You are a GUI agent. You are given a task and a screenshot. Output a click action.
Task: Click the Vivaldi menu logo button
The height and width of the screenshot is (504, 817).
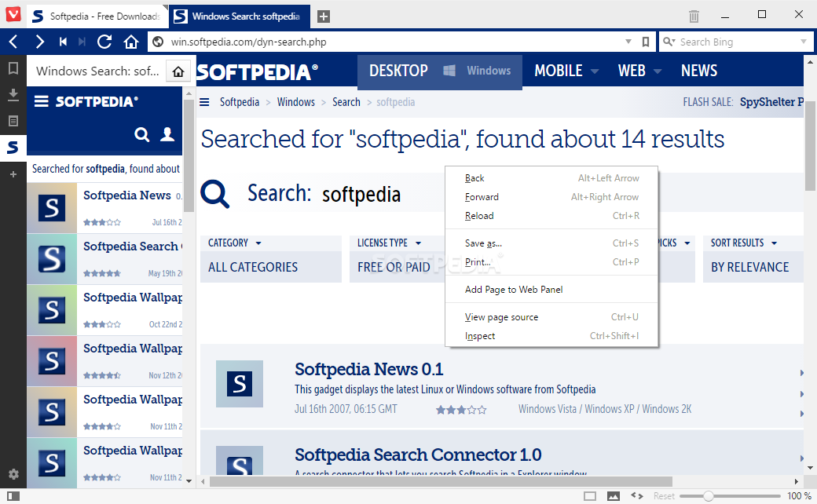(x=13, y=14)
